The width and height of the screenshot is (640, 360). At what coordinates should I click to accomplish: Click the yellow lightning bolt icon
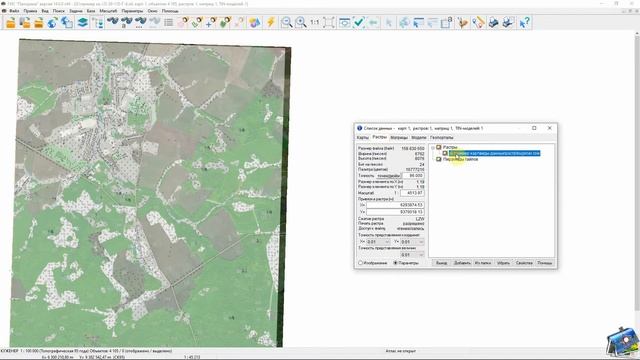coord(271,22)
